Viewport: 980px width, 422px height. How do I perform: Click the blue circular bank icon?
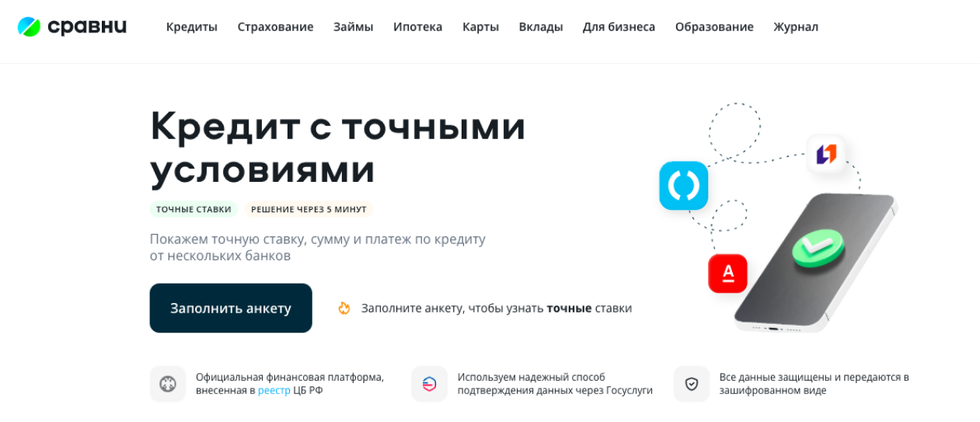click(x=683, y=186)
